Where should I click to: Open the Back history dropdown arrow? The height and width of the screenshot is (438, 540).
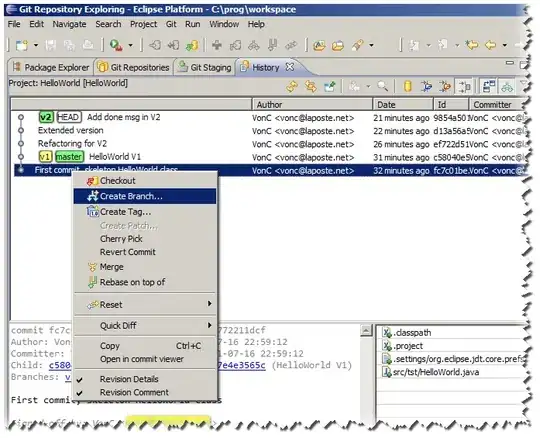tap(505, 45)
